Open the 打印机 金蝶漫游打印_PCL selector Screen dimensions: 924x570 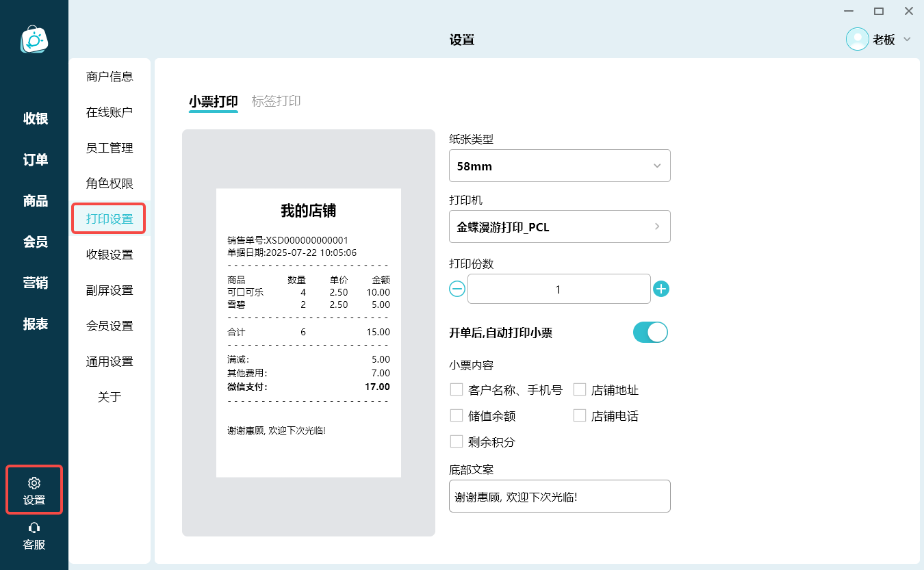(x=560, y=226)
